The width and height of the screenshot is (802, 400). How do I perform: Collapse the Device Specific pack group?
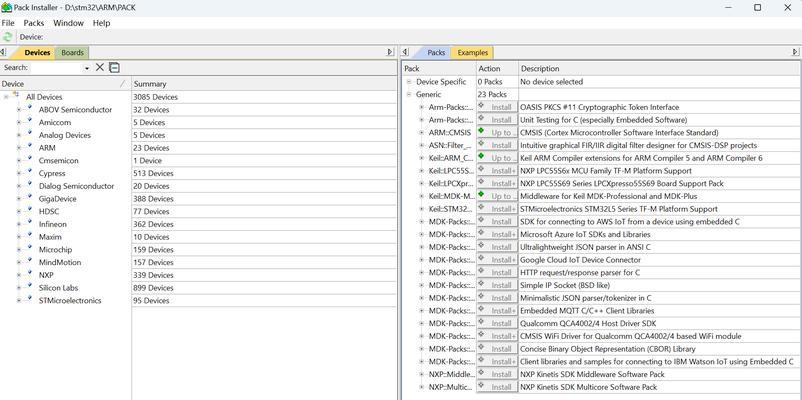(409, 82)
